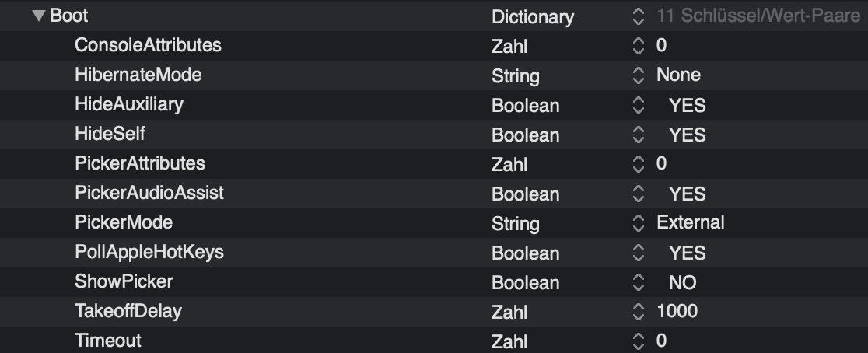Open type stepper for HibernateMode row
Screen dimensions: 868x353
[x=639, y=75]
